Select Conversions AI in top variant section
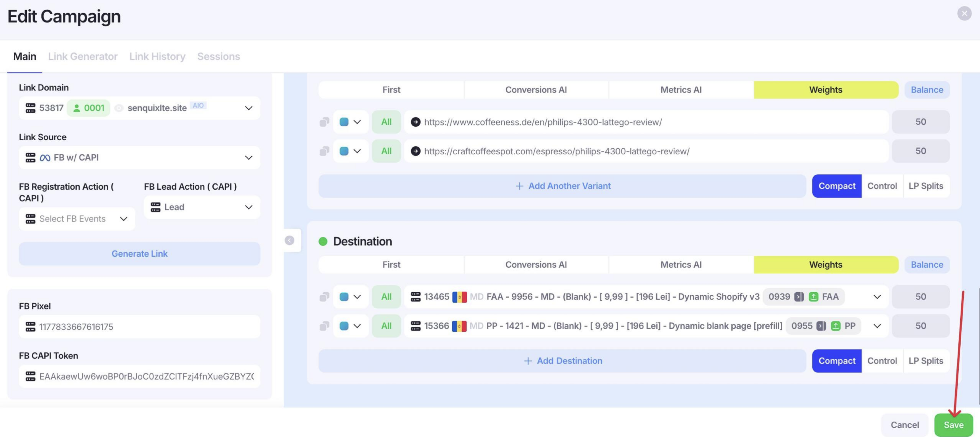Viewport: 980px width, 437px height. click(x=536, y=90)
